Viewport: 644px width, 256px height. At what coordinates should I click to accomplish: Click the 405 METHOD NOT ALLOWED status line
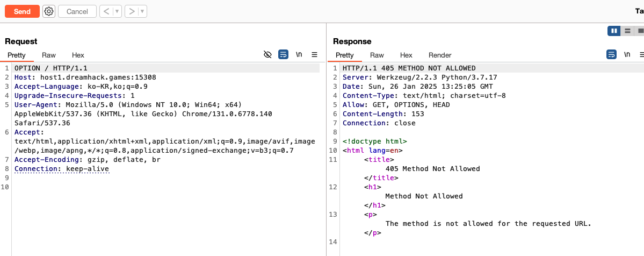point(409,68)
